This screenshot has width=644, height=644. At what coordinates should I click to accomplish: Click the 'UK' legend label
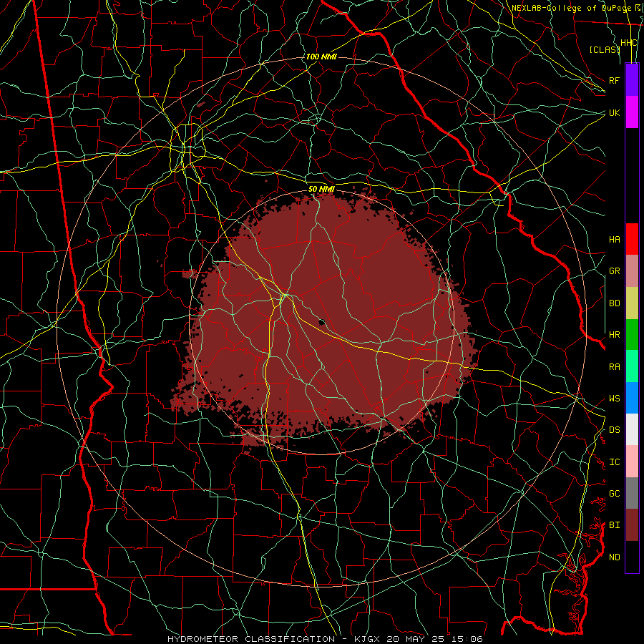click(x=614, y=112)
